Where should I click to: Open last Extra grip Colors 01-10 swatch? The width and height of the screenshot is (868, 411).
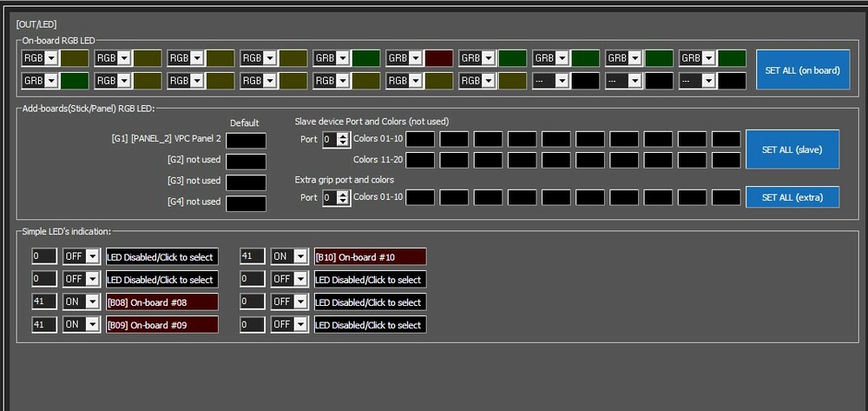(x=726, y=197)
